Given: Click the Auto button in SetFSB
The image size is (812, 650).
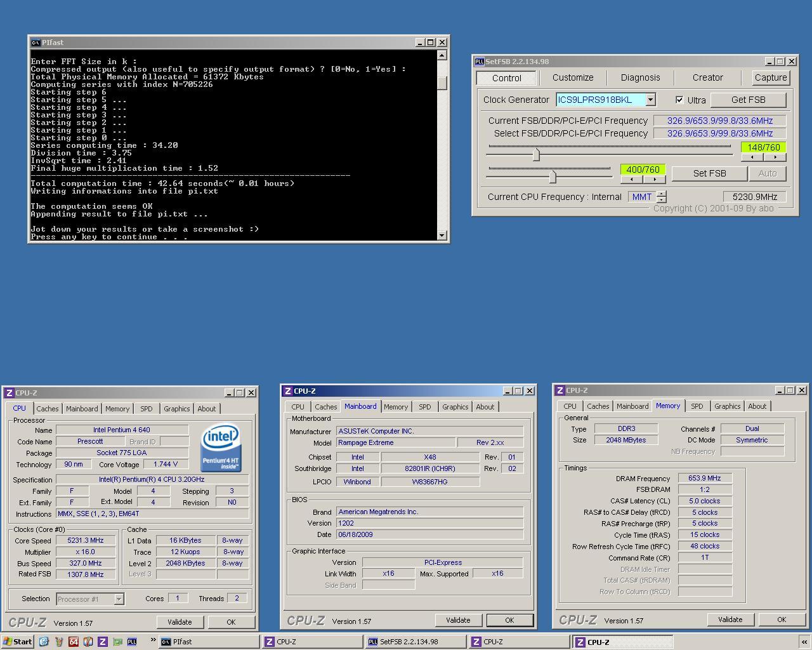Looking at the screenshot, I should pyautogui.click(x=767, y=173).
